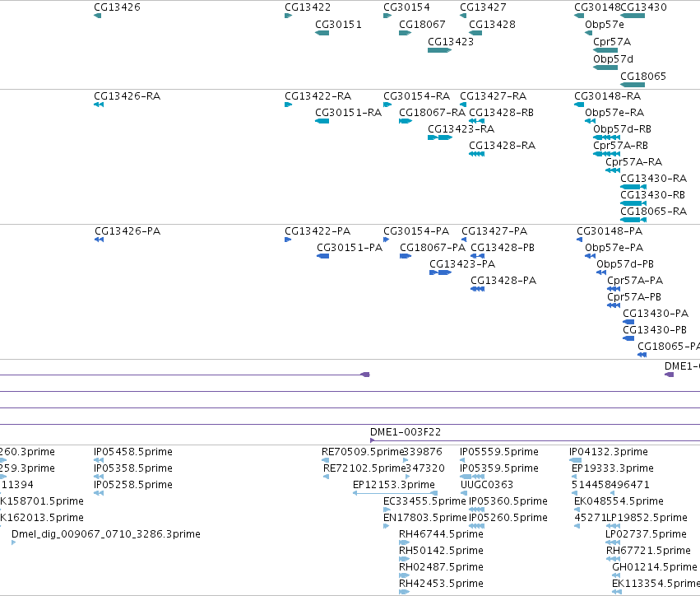This screenshot has width=700, height=596.
Task: Click the CG13427-PA protein label
Action: coord(494,231)
